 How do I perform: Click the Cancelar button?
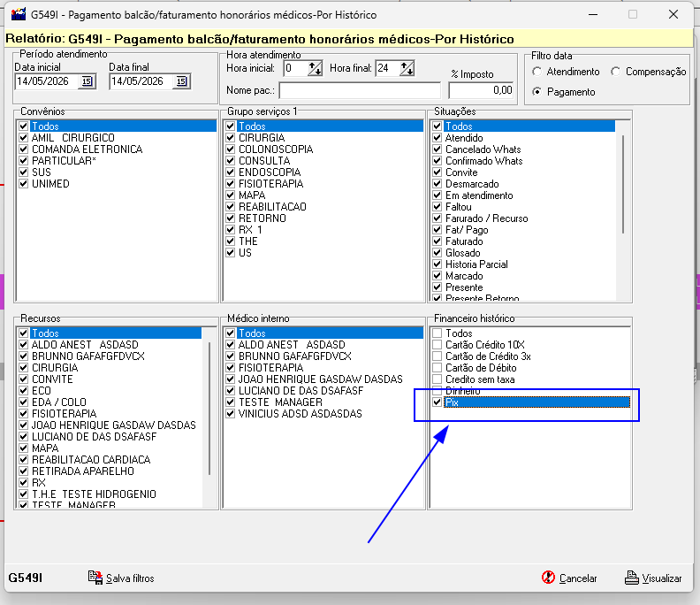tap(569, 578)
